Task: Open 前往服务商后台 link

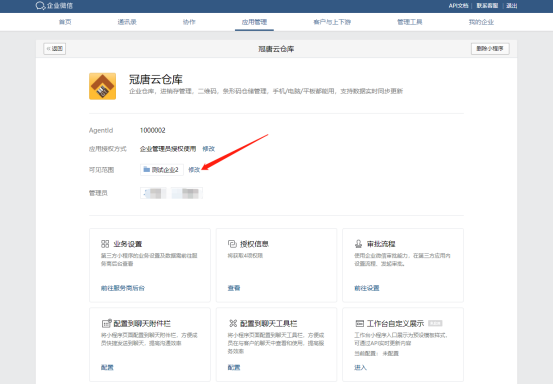Action: [x=123, y=288]
